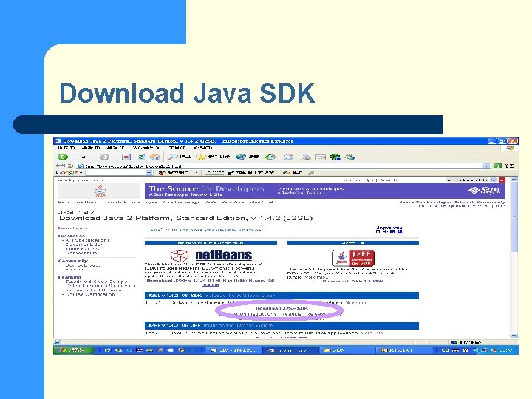532x399 pixels.
Task: Click the Java coffee cup logo
Action: (100, 191)
